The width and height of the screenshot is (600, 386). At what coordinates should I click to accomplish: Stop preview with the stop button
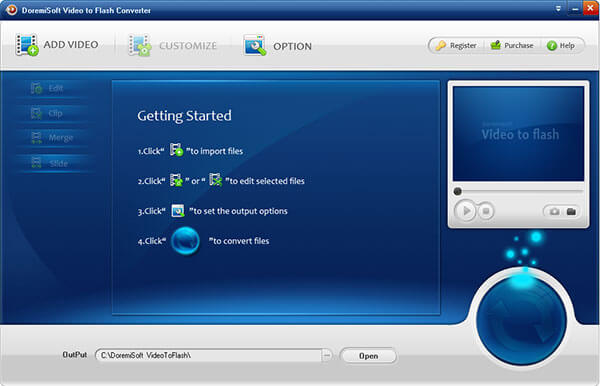tap(486, 211)
